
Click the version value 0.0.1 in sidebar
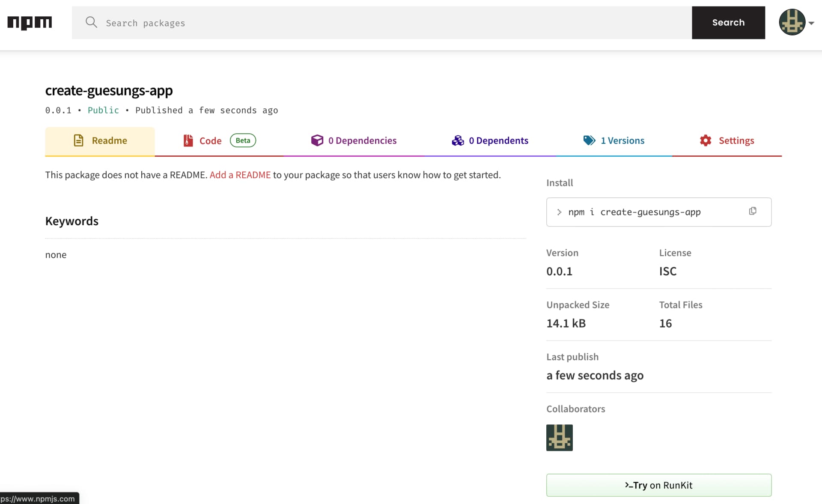pyautogui.click(x=559, y=271)
